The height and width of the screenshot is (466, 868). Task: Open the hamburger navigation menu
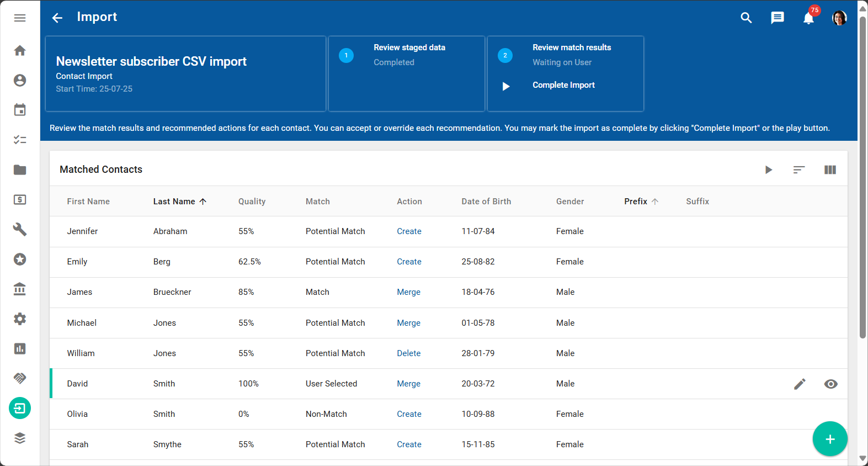pyautogui.click(x=20, y=18)
